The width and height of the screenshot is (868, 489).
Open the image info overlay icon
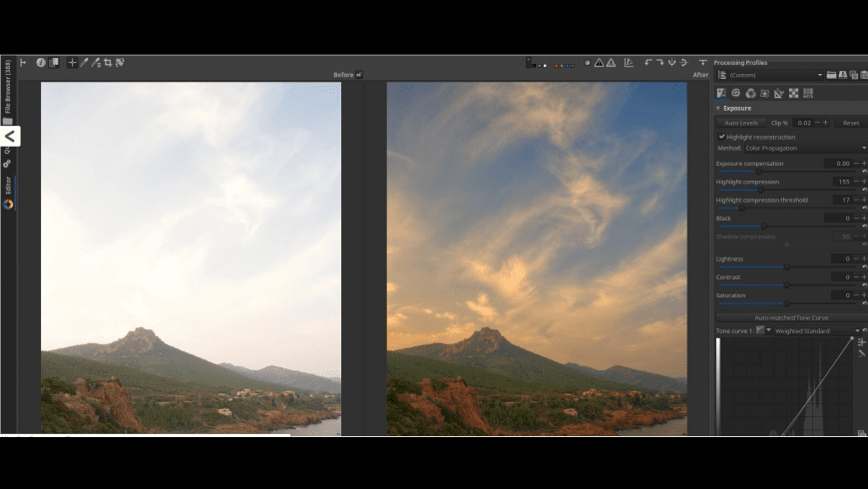pyautogui.click(x=41, y=63)
